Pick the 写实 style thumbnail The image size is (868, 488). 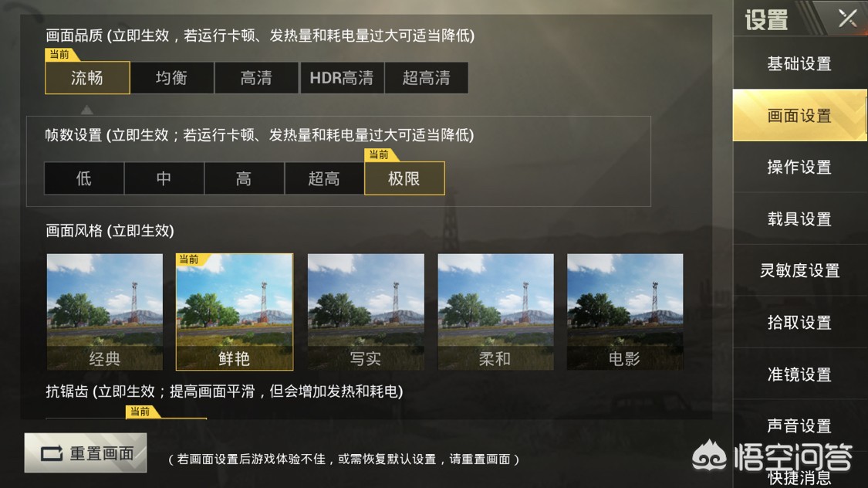point(366,312)
